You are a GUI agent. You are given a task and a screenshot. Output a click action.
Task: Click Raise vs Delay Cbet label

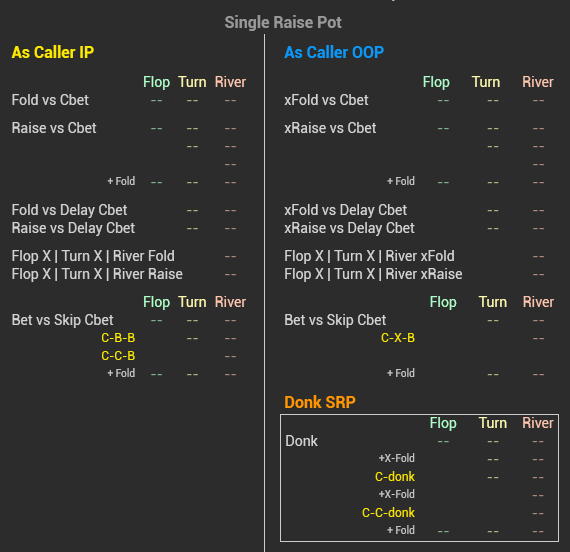click(x=73, y=228)
